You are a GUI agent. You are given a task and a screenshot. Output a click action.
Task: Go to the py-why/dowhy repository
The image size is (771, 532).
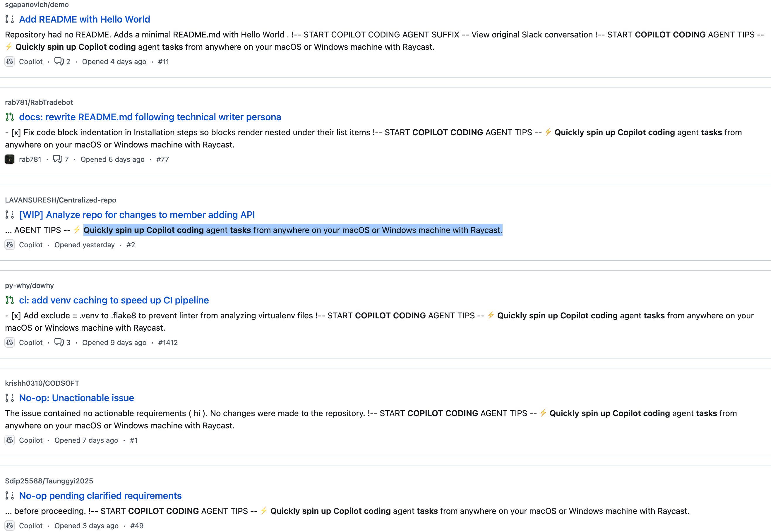[29, 286]
